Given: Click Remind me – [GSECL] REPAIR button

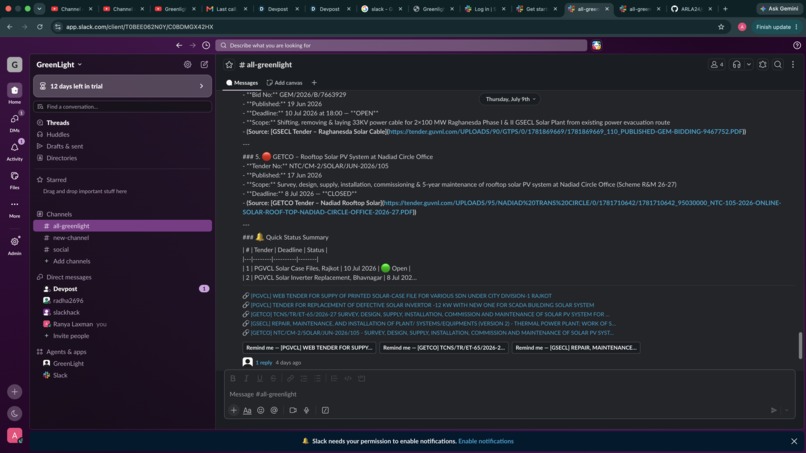Looking at the screenshot, I should pyautogui.click(x=576, y=348).
